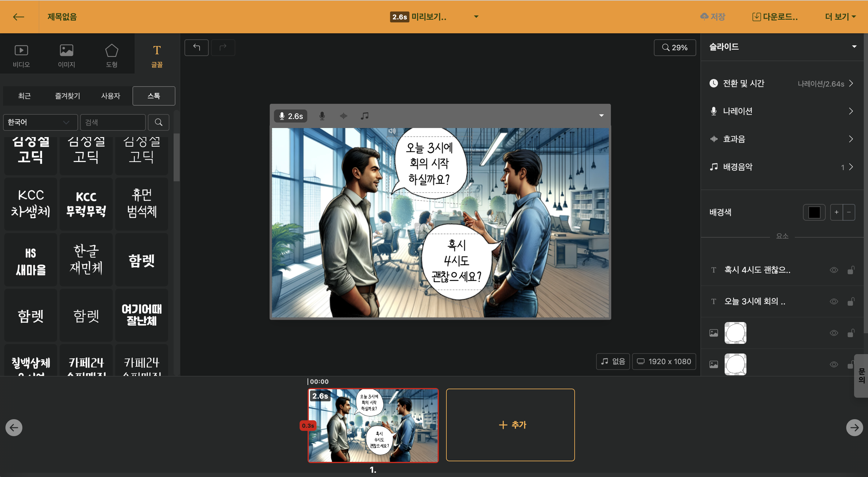Toggle the lock on the first speech bubble image layer
The width and height of the screenshot is (868, 477).
[850, 333]
